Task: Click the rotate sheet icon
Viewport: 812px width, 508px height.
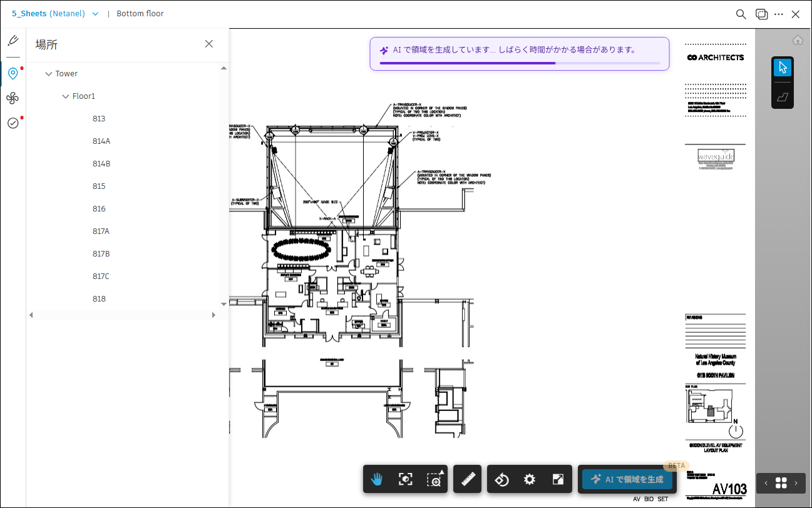Action: point(501,479)
